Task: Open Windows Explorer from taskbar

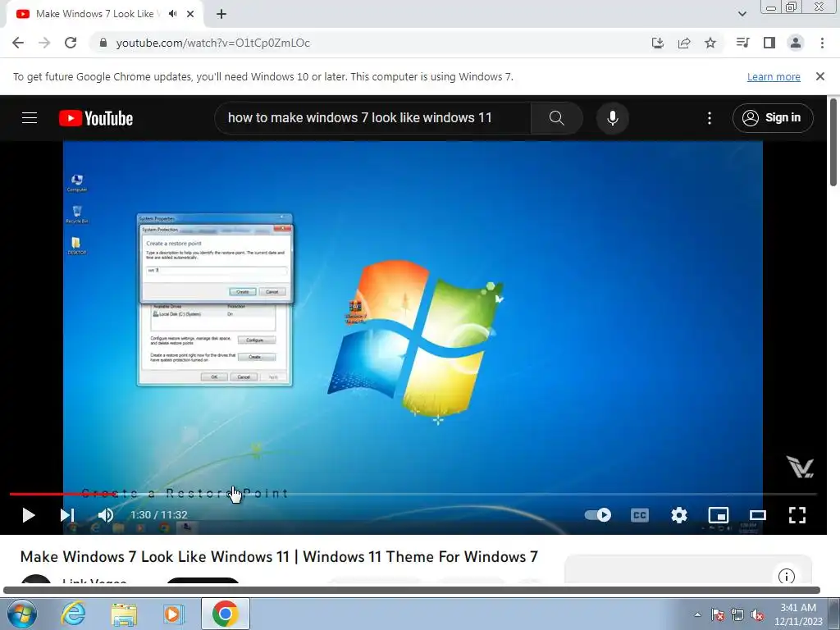Action: [x=124, y=614]
